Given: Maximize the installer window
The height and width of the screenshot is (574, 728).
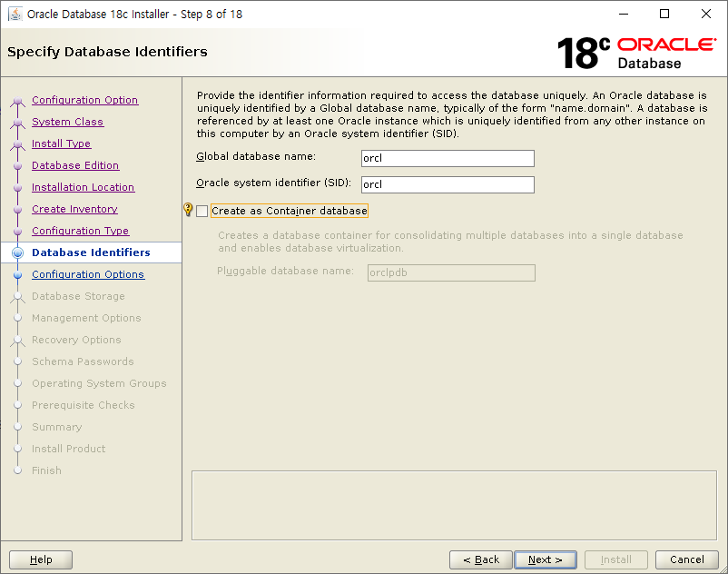Looking at the screenshot, I should click(x=664, y=15).
